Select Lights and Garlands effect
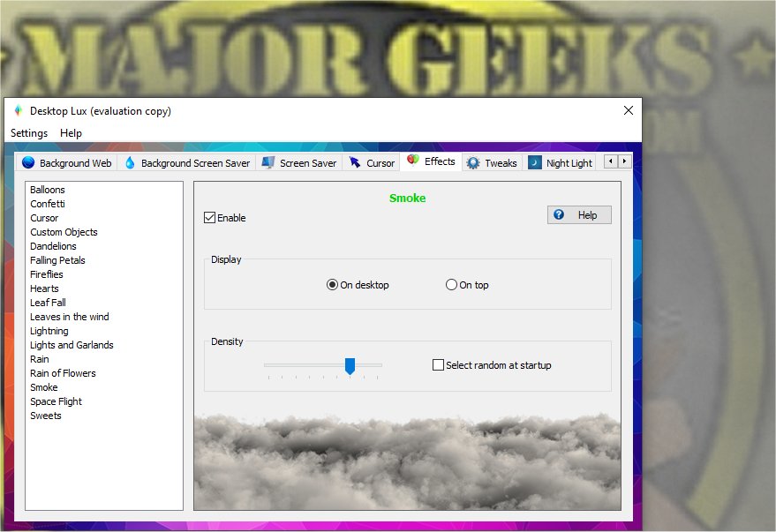776x532 pixels. tap(72, 345)
